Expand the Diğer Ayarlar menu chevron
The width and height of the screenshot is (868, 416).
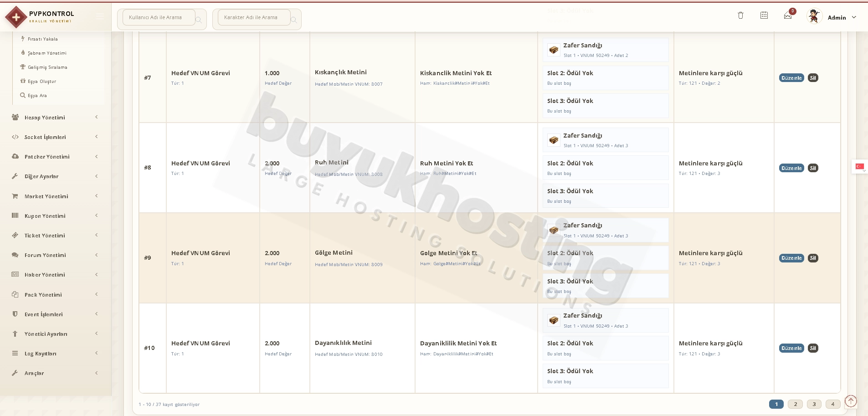pos(97,176)
